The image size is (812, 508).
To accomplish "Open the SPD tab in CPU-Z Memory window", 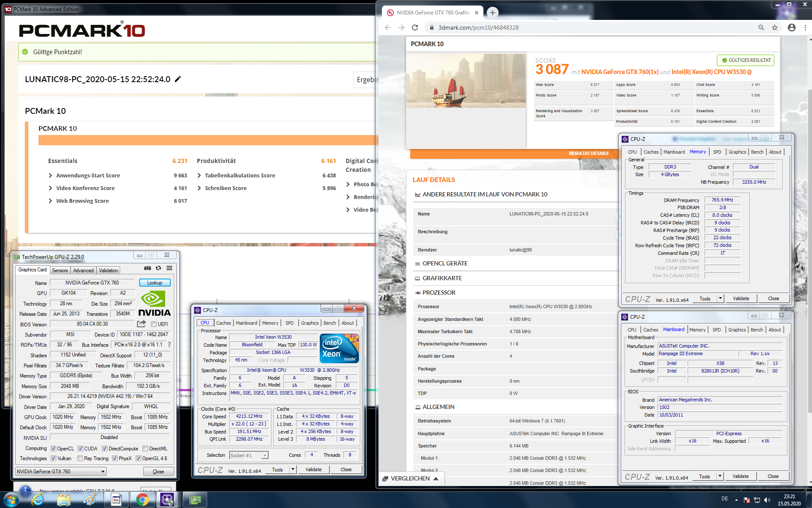I will pyautogui.click(x=717, y=152).
